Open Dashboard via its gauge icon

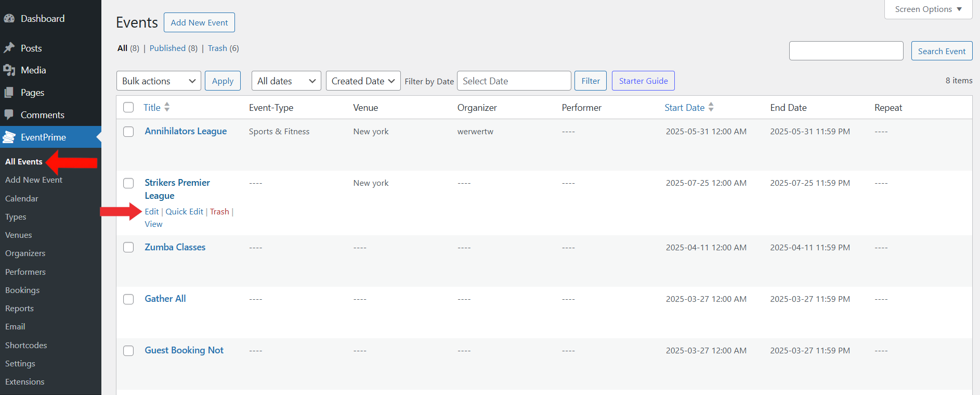click(x=9, y=18)
